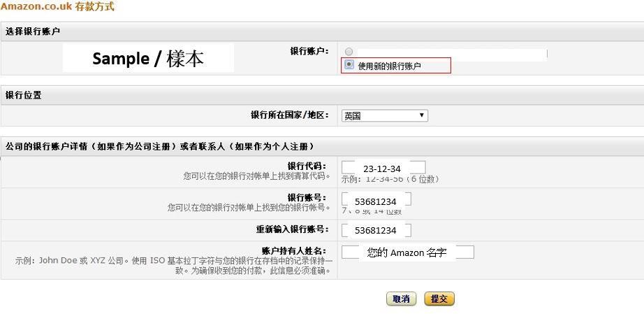The image size is (644, 314).
Task: Click the 公司的银行账户详情 section header
Action: (159, 147)
